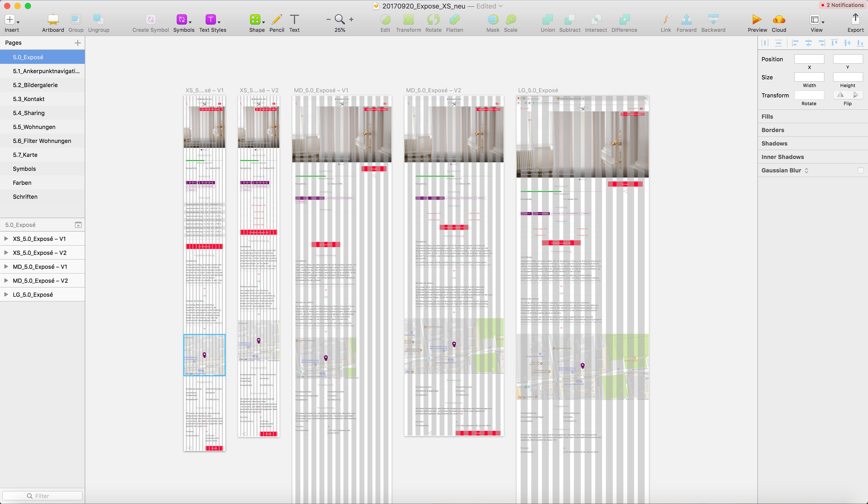Open the 5.5_Wohnungen page
Screen dimensions: 868x504
[x=42, y=127]
